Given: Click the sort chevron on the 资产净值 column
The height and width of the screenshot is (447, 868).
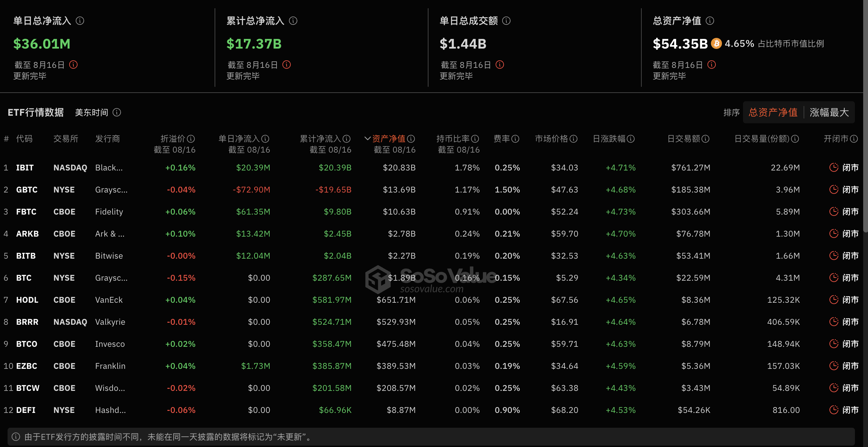Looking at the screenshot, I should pyautogui.click(x=367, y=139).
